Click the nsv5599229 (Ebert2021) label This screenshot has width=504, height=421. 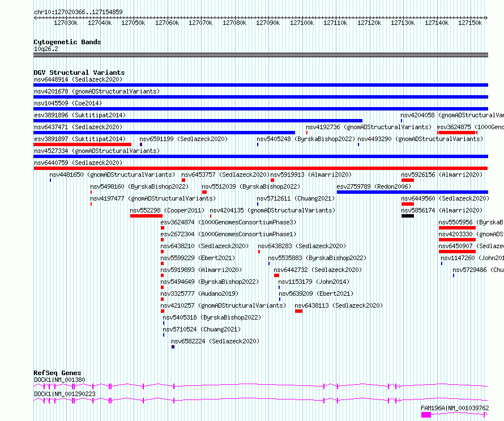(x=198, y=258)
